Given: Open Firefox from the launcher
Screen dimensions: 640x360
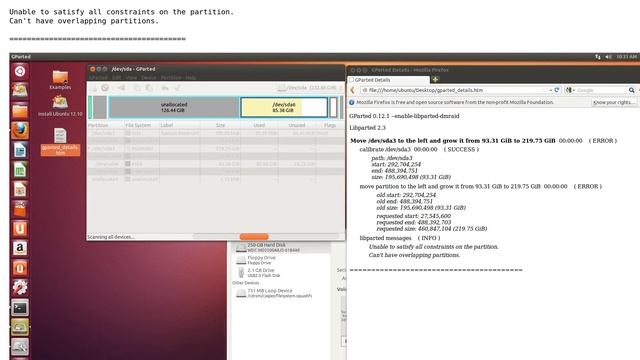Looking at the screenshot, I should point(20,130).
